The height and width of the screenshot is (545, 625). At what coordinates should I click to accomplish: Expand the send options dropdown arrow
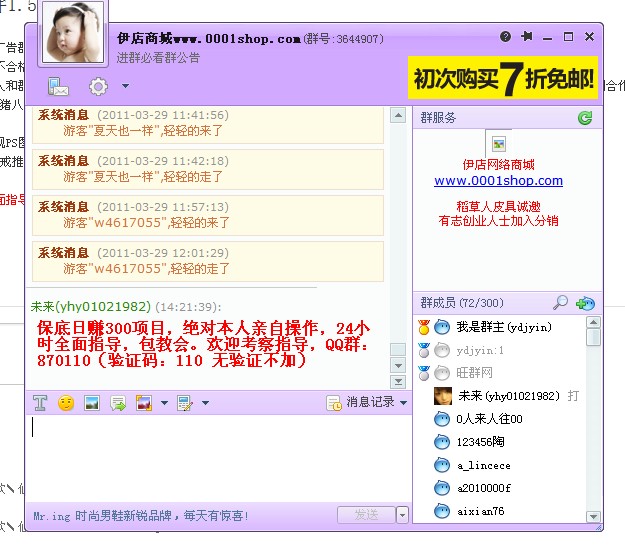tap(402, 515)
